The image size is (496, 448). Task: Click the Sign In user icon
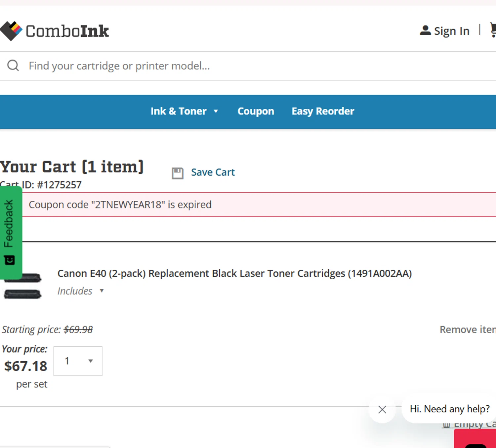[x=425, y=30]
